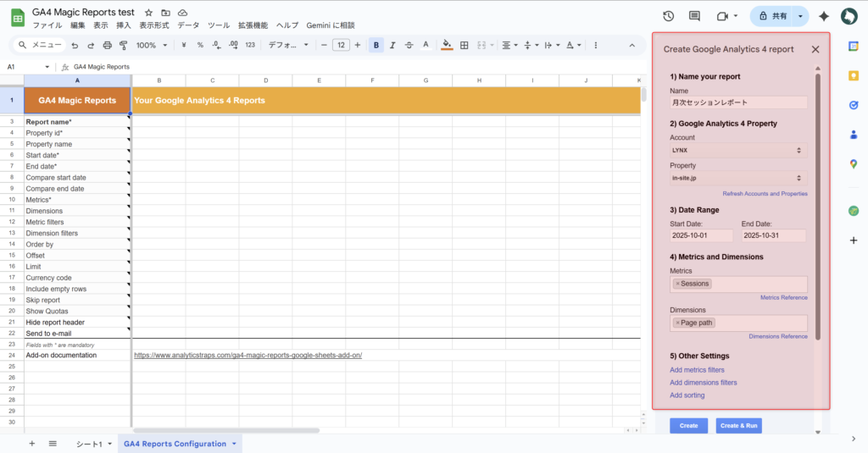The image size is (868, 453).
Task: Toggle bold formatting
Action: 376,45
